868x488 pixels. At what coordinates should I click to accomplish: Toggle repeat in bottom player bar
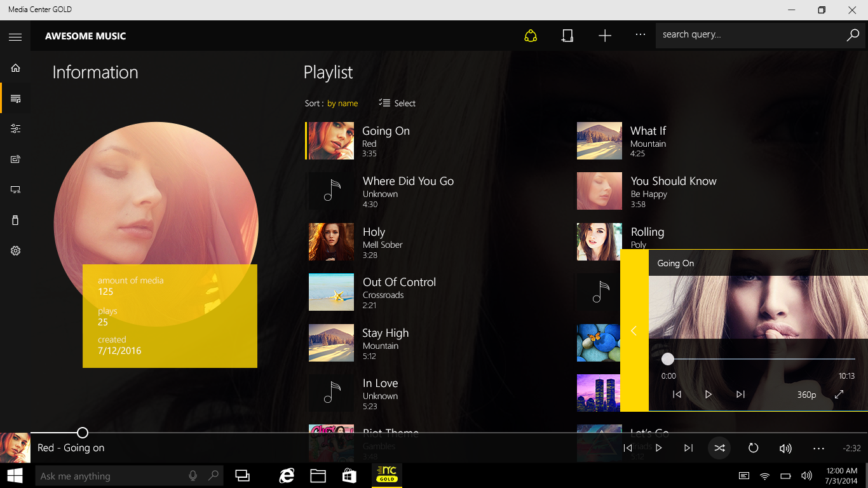click(753, 448)
